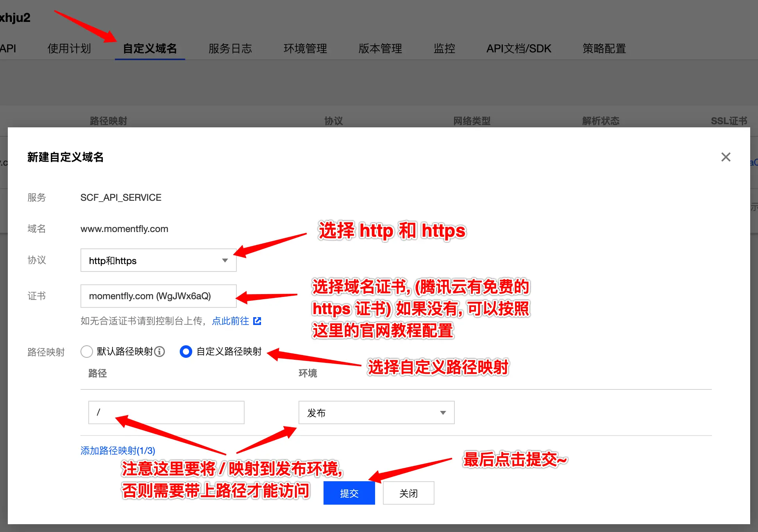Click the 关闭 button

[x=408, y=493]
